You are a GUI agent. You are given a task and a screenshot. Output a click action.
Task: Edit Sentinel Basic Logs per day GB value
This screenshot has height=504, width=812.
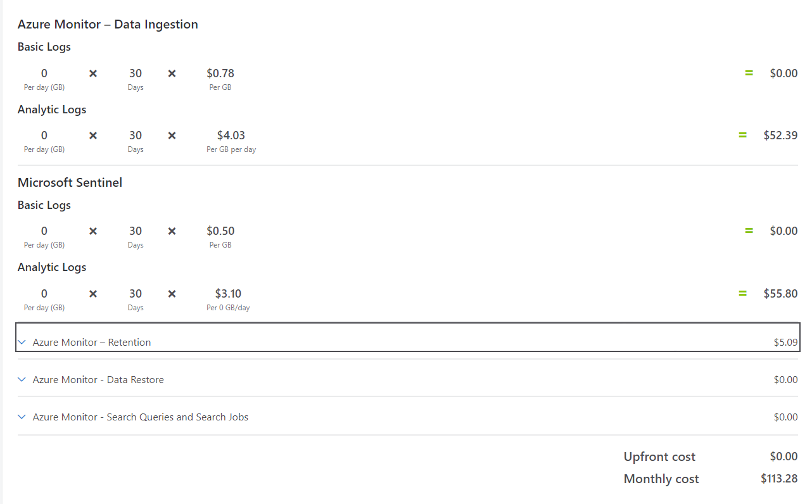point(44,231)
